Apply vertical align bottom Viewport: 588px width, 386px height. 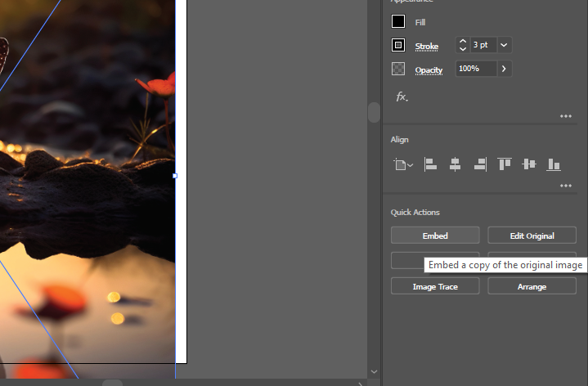click(554, 164)
